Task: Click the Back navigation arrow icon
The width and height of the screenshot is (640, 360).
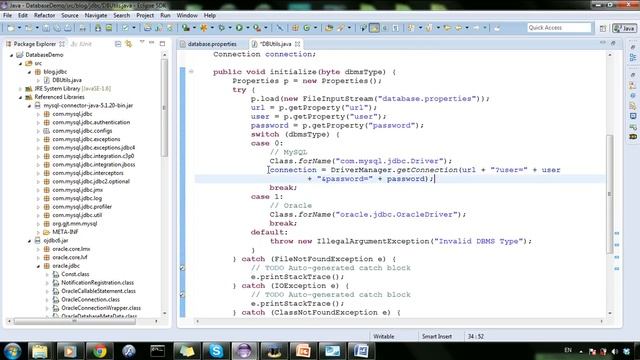Action: coord(458,28)
